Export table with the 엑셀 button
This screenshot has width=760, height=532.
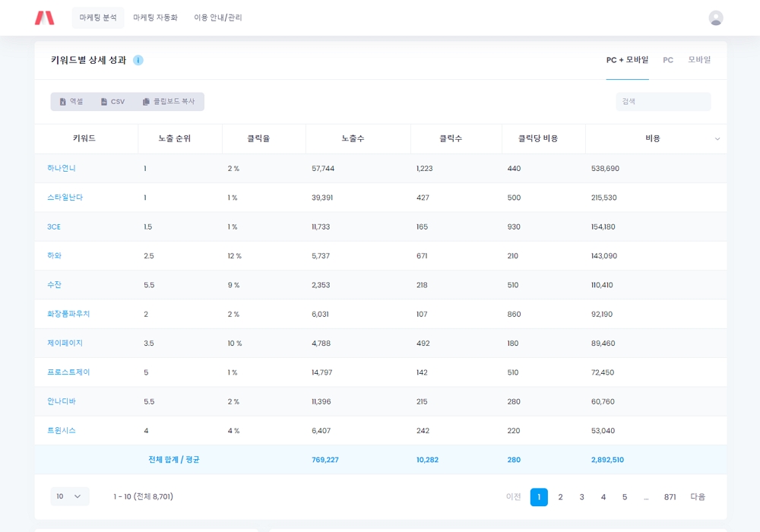coord(71,102)
